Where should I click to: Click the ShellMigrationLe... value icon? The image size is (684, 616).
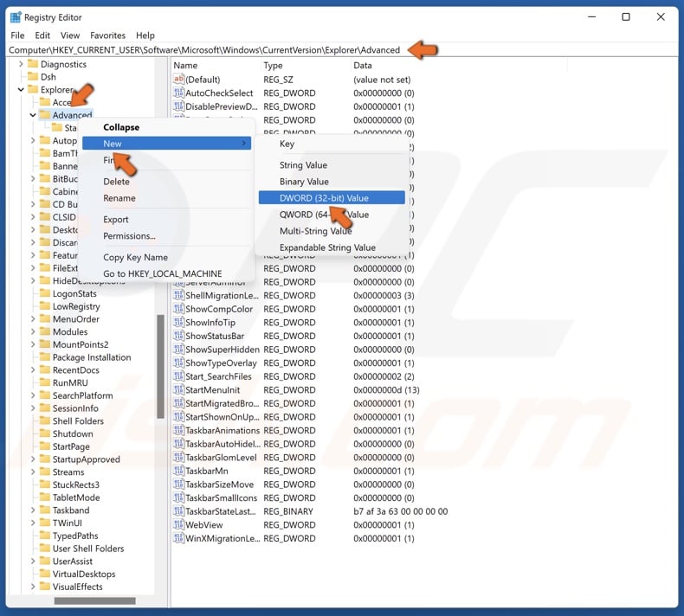pos(178,295)
